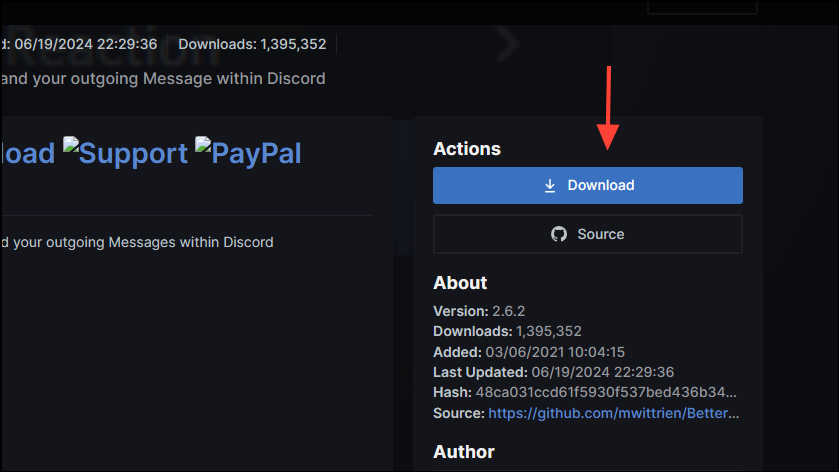
Task: Click the Added 03/06/2021 date entry
Action: [529, 352]
